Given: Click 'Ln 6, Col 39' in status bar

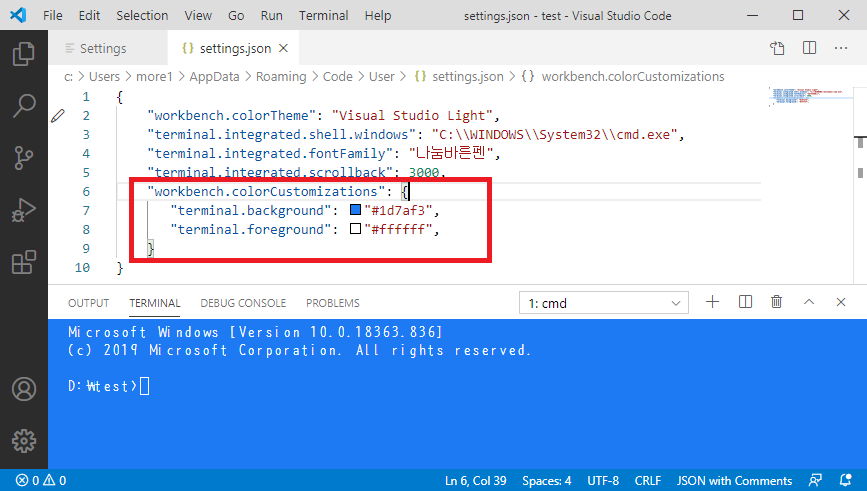Looking at the screenshot, I should pos(476,480).
